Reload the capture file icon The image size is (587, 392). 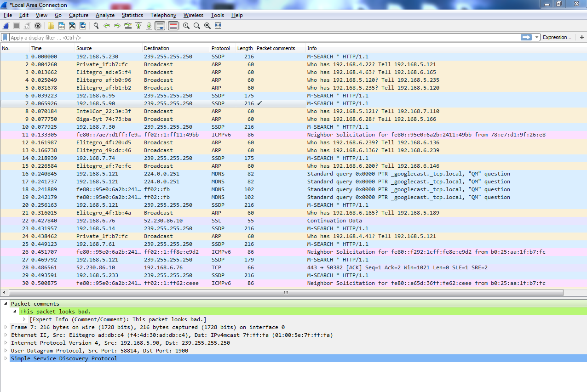(x=83, y=26)
